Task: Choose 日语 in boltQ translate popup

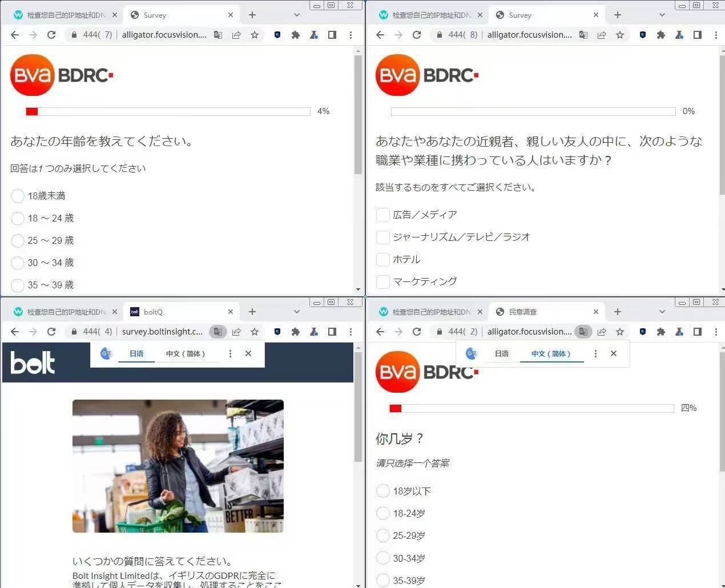Action: (136, 353)
